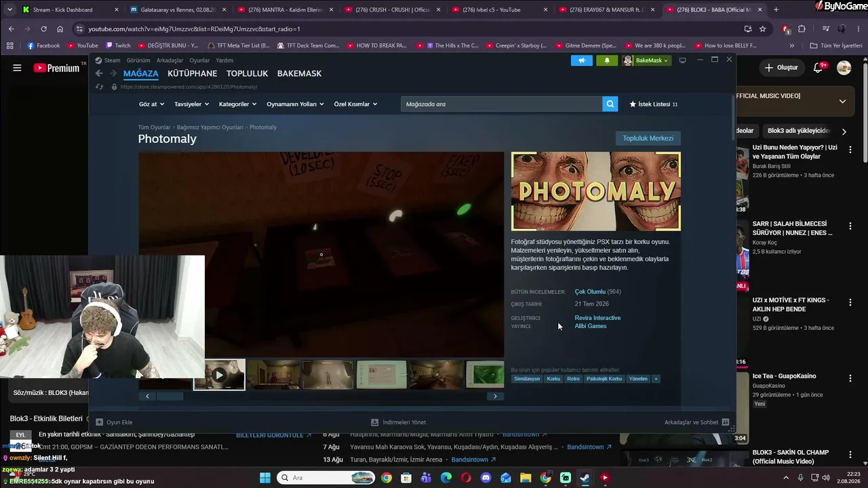Expand the Kategoriler dropdown
This screenshot has height=488, width=868.
237,104
